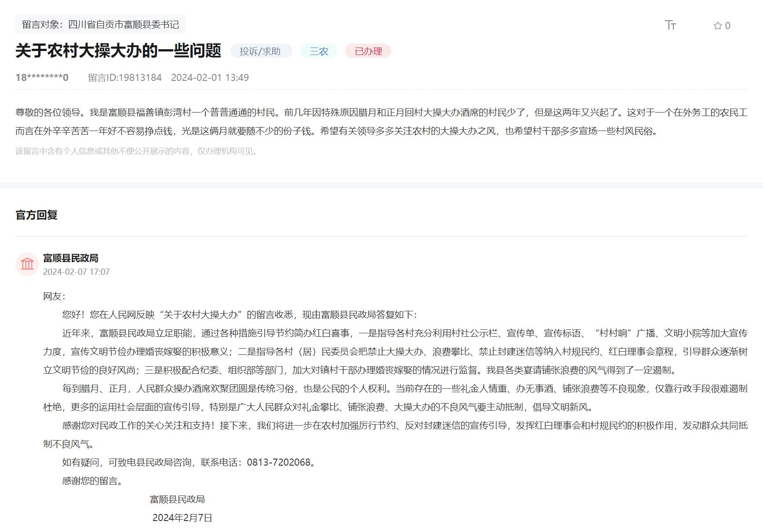Click the 富顺县民政局 signature at reply bottom
The width and height of the screenshot is (763, 532).
coord(177,499)
